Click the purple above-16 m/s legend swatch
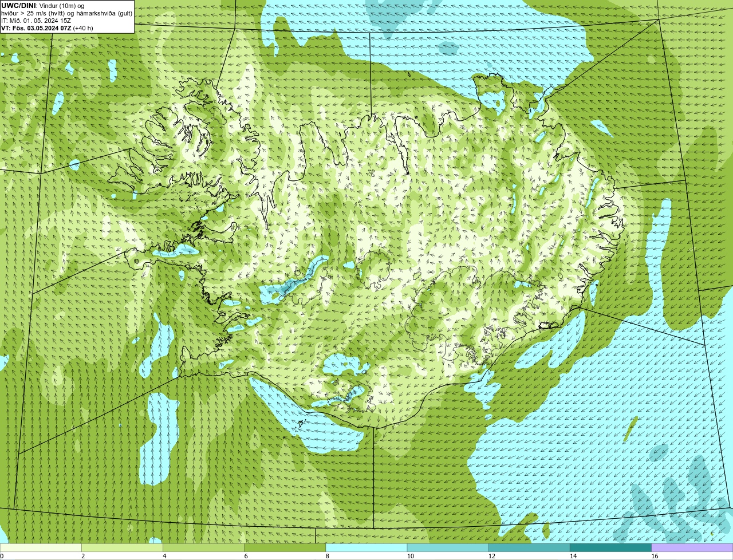This screenshot has width=733, height=560. point(692,547)
